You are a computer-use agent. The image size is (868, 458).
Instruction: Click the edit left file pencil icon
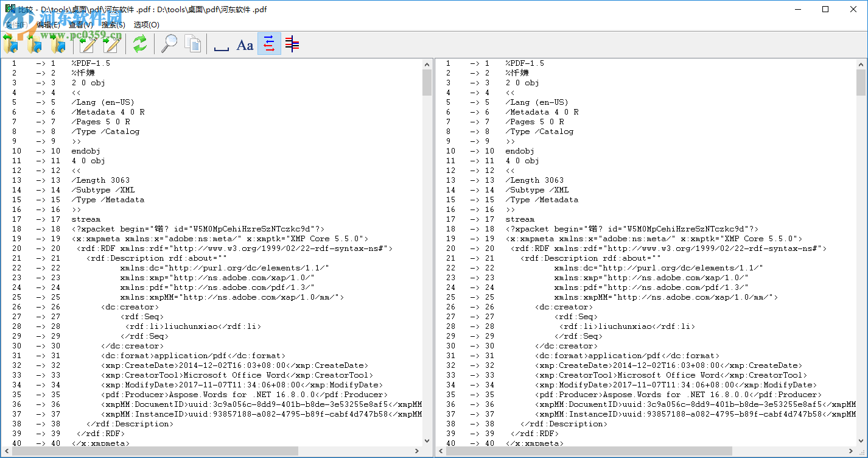88,44
